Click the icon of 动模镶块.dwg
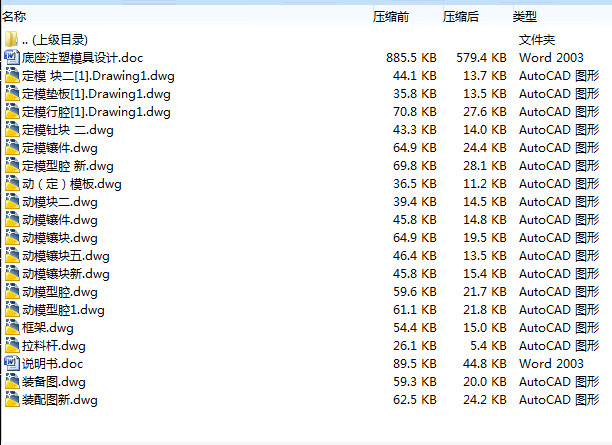Screen dimensions: 612x445 pyautogui.click(x=12, y=237)
